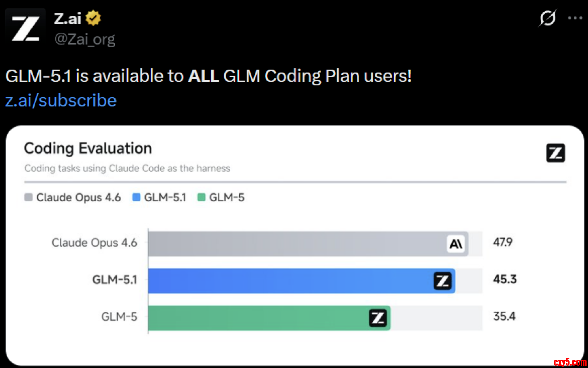
Task: Click the Z logo in chart corner
Action: 555,153
